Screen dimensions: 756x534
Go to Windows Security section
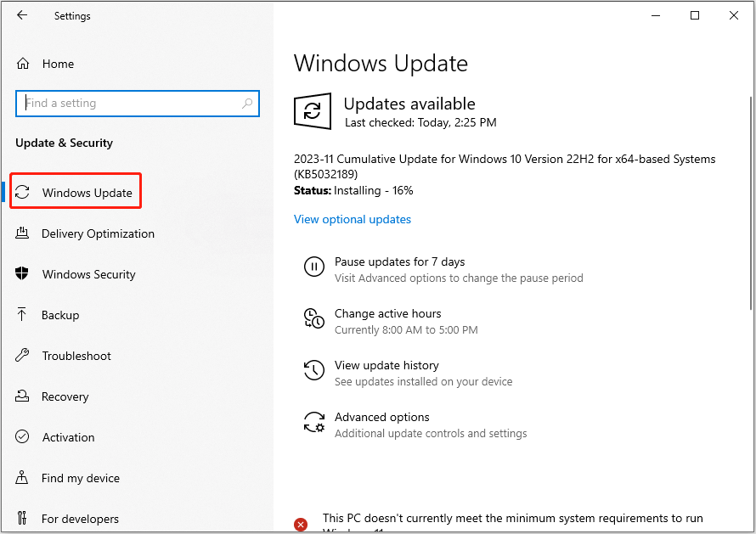[88, 274]
